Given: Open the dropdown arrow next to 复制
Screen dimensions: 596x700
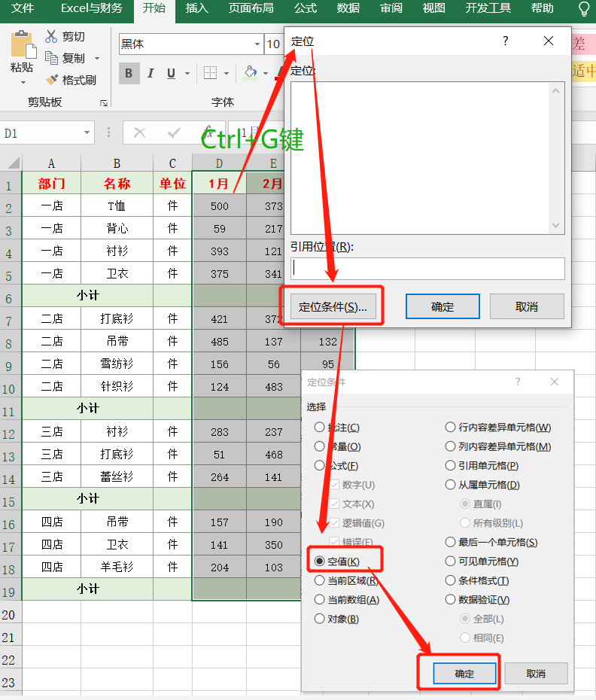Looking at the screenshot, I should pos(97,59).
